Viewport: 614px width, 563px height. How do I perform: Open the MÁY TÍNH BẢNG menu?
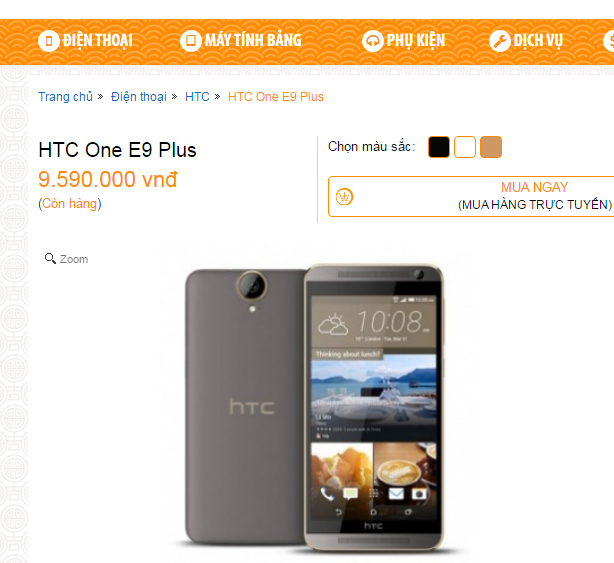point(241,41)
